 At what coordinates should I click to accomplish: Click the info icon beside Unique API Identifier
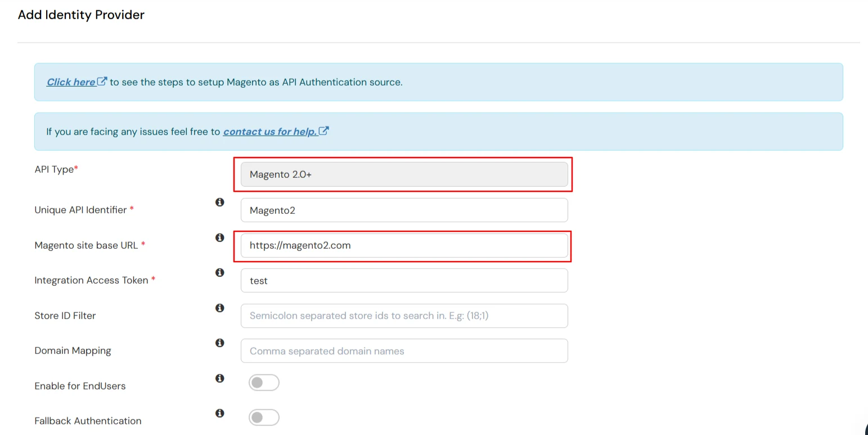pyautogui.click(x=220, y=202)
